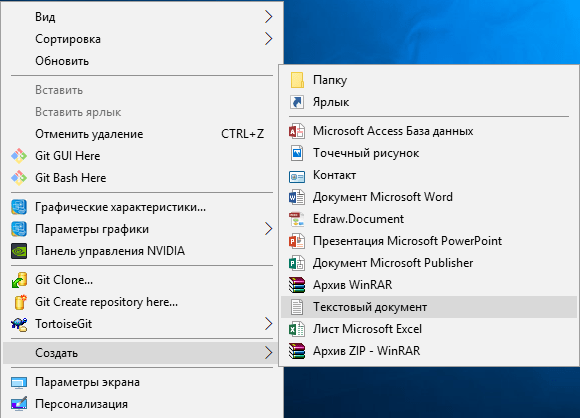Expand the TortoiseGit submenu arrow
580x418 pixels.
[269, 324]
